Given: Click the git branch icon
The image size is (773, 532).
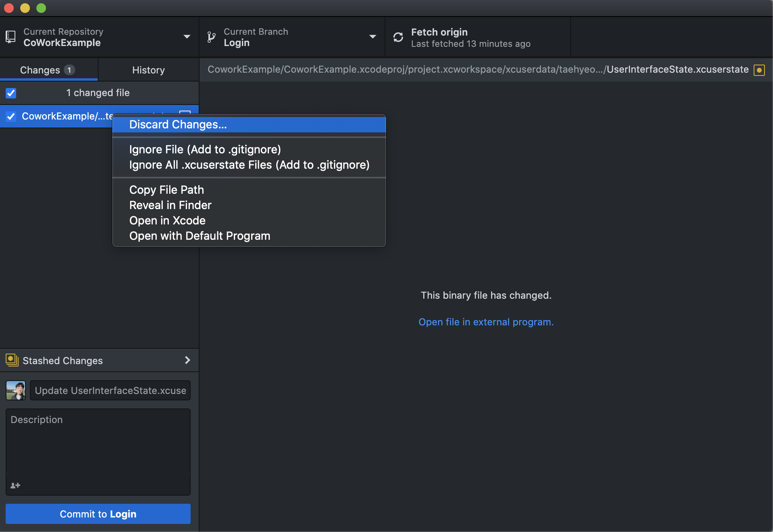Looking at the screenshot, I should point(211,37).
